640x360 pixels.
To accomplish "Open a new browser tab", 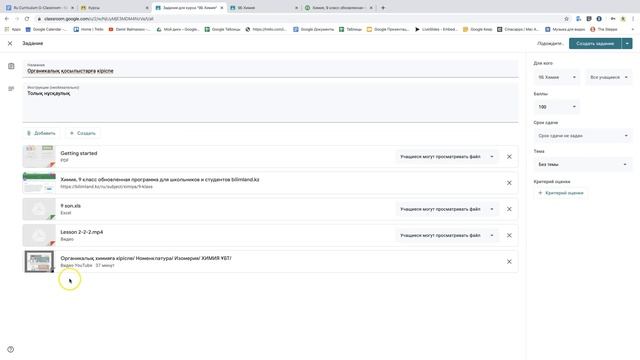I will click(383, 8).
